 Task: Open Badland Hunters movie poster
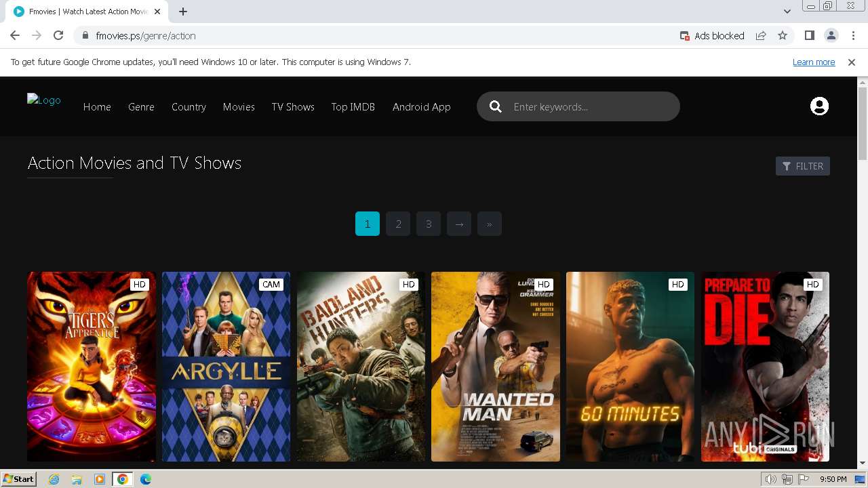coord(361,367)
